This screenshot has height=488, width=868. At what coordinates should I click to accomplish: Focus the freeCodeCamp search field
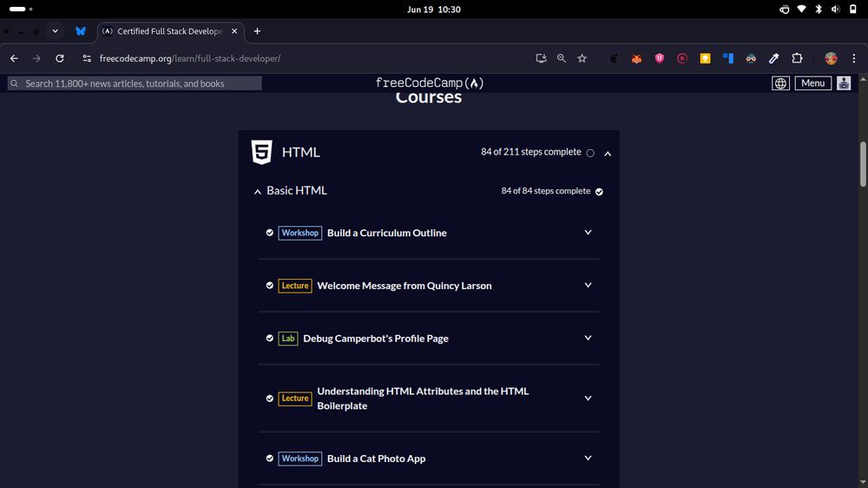pyautogui.click(x=135, y=83)
